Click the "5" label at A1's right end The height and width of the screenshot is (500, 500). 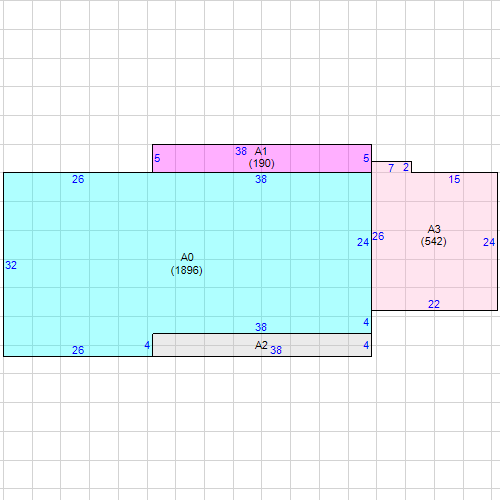point(366,158)
